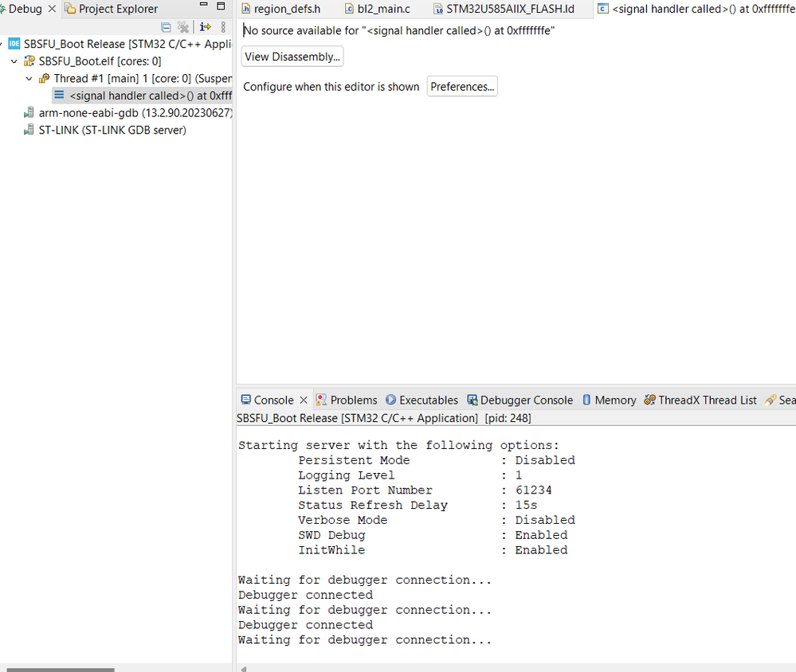Image resolution: width=796 pixels, height=672 pixels.
Task: Click console title 'SBSFU_Boot Release [STM32 C/C++ Application]'
Action: pyautogui.click(x=358, y=418)
